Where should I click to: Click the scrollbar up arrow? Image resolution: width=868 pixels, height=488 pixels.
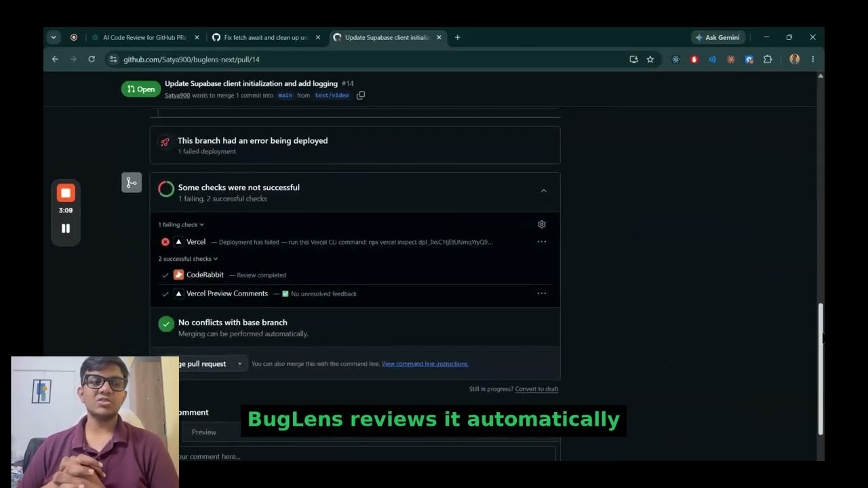coord(821,76)
